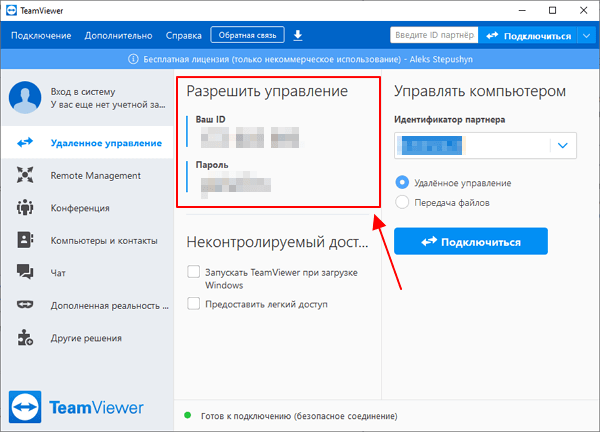This screenshot has height=432, width=600.
Task: Click the download arrow icon in toolbar
Action: coord(298,35)
